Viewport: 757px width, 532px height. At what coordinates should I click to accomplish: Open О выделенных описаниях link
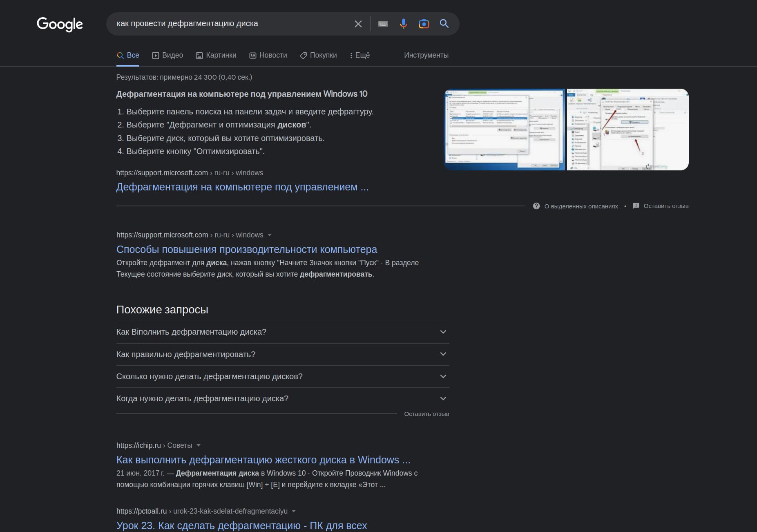[581, 206]
